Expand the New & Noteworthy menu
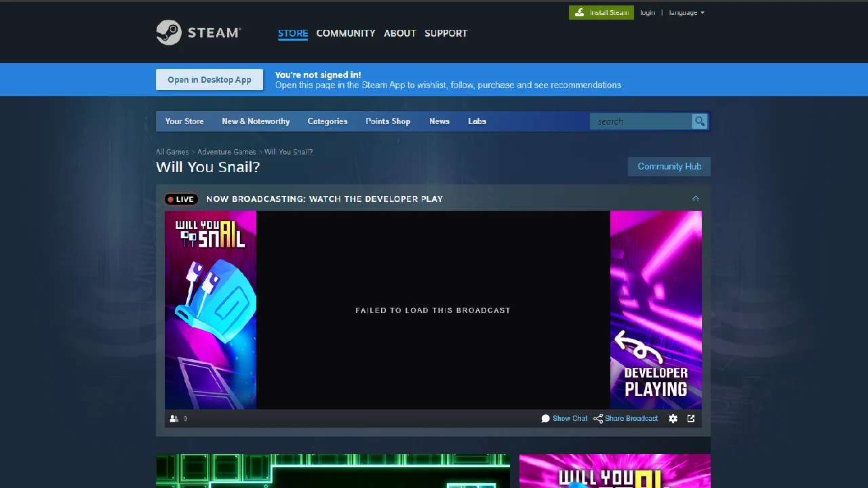Screen dimensions: 868x488 click(x=256, y=121)
